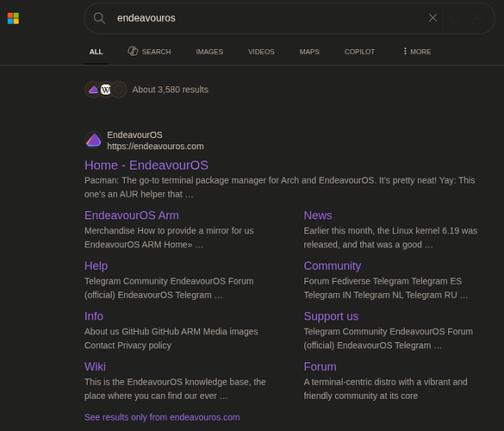Open the Wiki sitelink
Screen dimensions: 504x431
pyautogui.click(x=95, y=366)
